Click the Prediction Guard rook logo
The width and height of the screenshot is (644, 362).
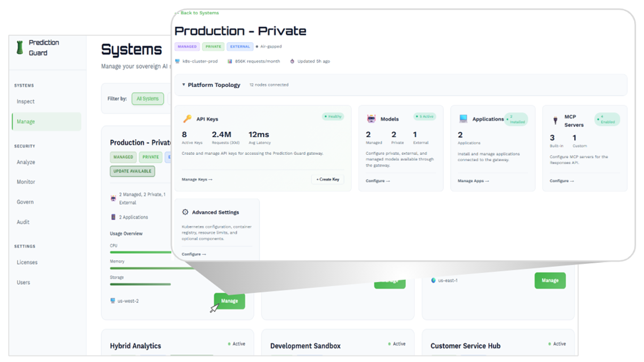(x=20, y=48)
